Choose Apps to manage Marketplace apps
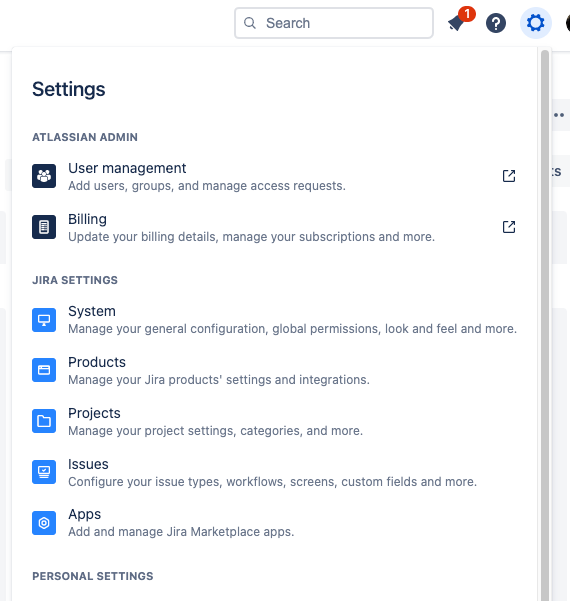Image resolution: width=570 pixels, height=601 pixels. (274, 523)
